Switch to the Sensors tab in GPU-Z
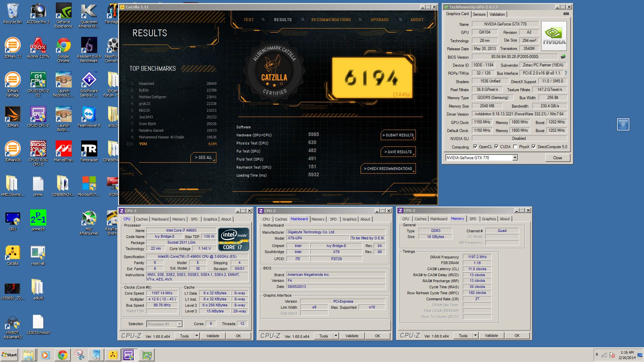This screenshot has width=644, height=362. (x=479, y=14)
